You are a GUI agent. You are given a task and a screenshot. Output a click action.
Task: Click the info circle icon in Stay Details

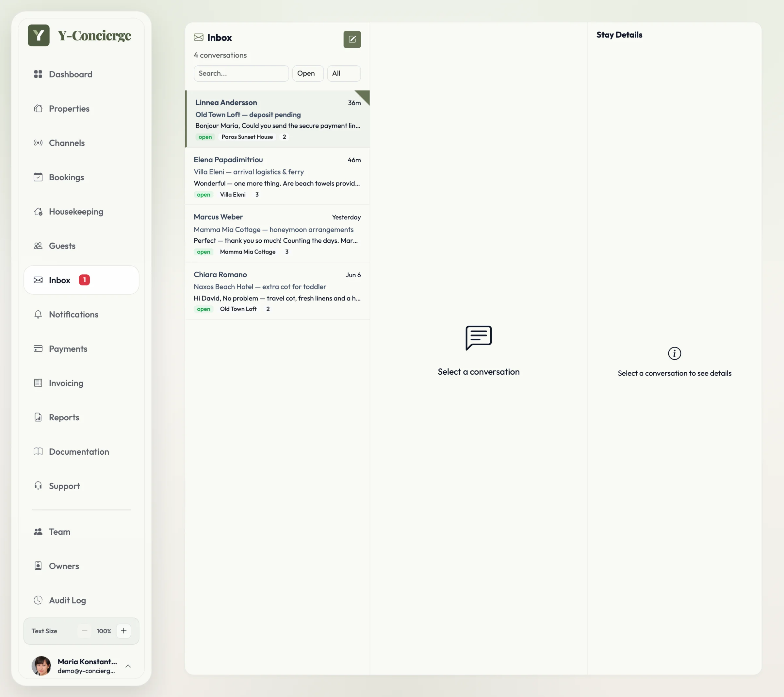pos(674,353)
